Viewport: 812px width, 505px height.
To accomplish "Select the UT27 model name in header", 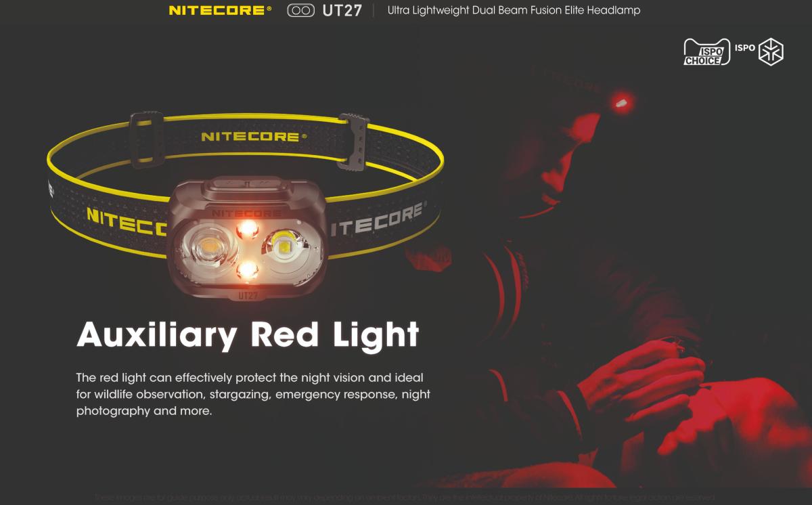I will pyautogui.click(x=342, y=10).
